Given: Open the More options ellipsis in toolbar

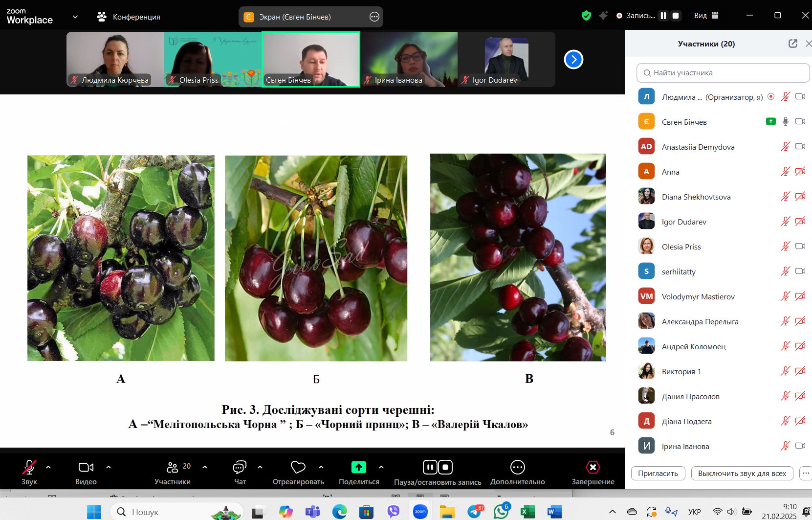Looking at the screenshot, I should pyautogui.click(x=517, y=468).
